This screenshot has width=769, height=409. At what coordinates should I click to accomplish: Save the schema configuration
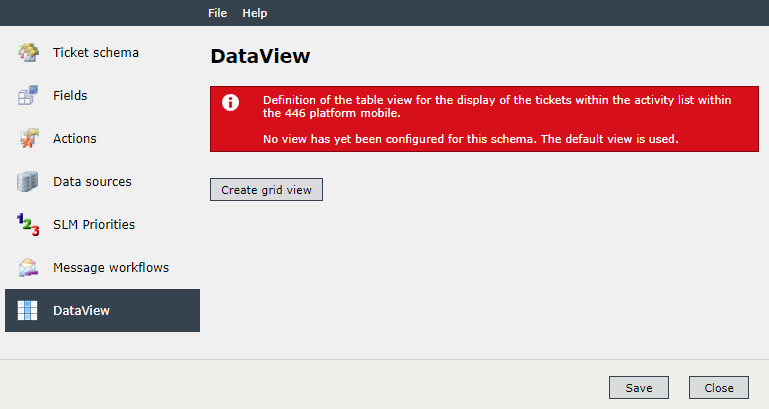pos(639,388)
